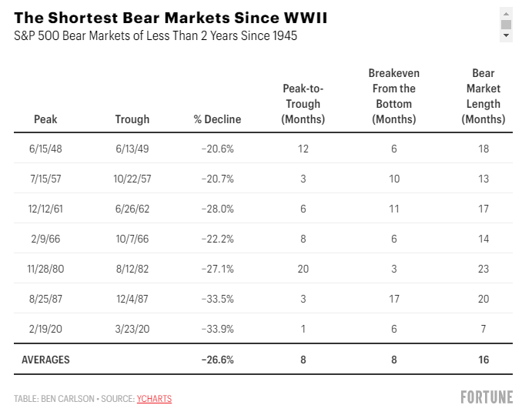This screenshot has height=415, width=532.
Task: Select the -28.0% decline cell
Action: (217, 209)
